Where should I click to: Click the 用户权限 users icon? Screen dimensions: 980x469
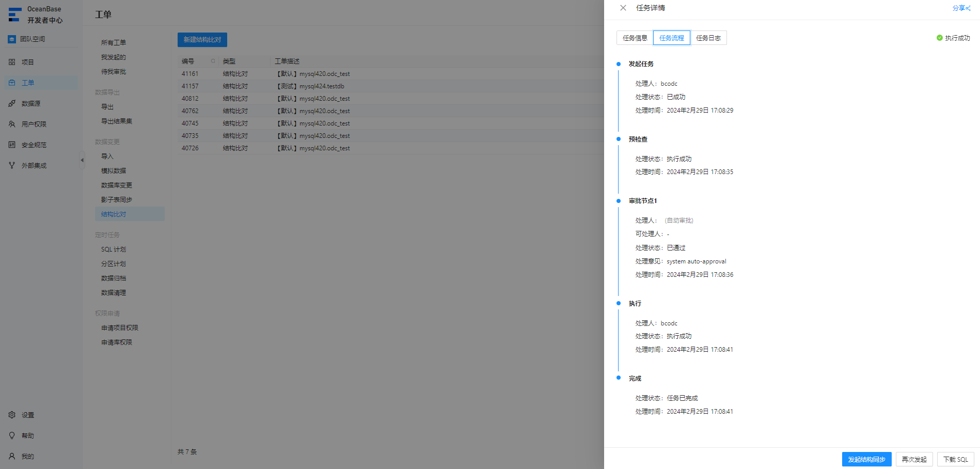(12, 124)
